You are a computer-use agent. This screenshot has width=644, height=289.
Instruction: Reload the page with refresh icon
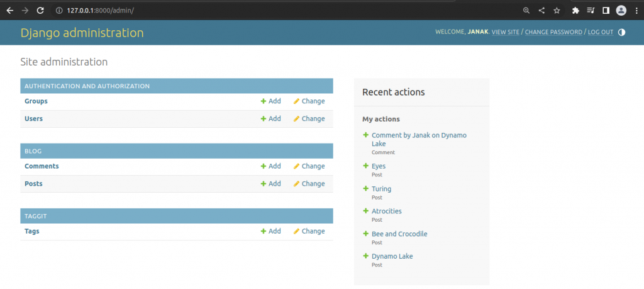[x=40, y=11]
